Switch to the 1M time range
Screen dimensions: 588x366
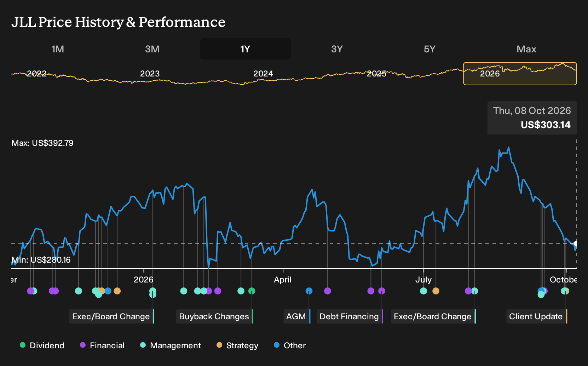(58, 49)
